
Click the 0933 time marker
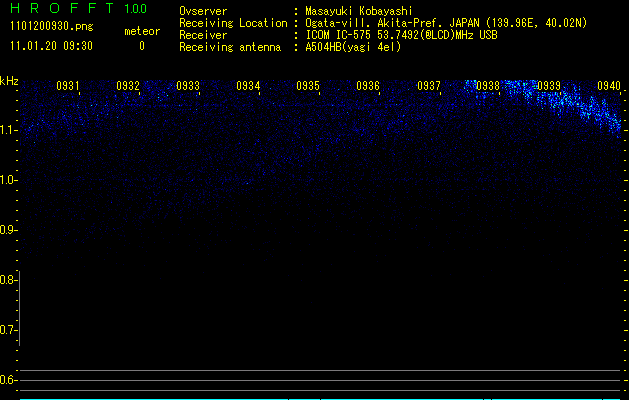click(188, 85)
